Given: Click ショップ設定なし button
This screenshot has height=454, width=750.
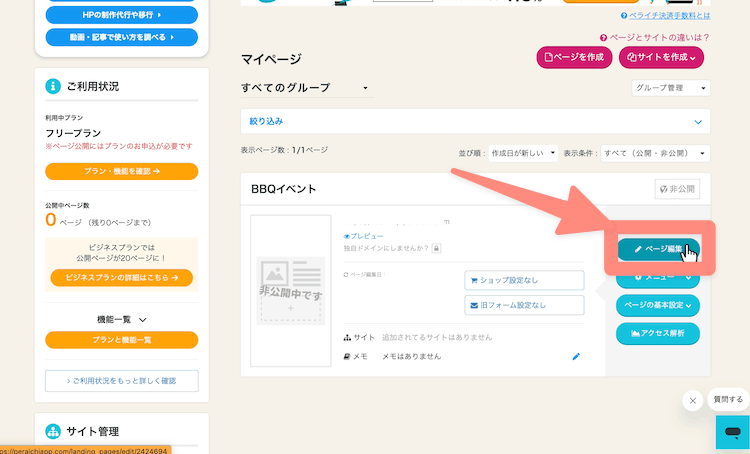Looking at the screenshot, I should click(x=524, y=280).
